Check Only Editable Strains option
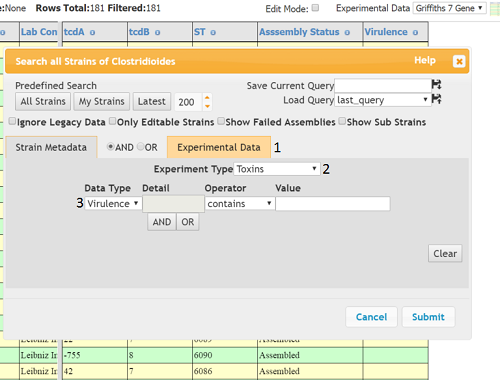The image size is (500, 380). tap(113, 121)
